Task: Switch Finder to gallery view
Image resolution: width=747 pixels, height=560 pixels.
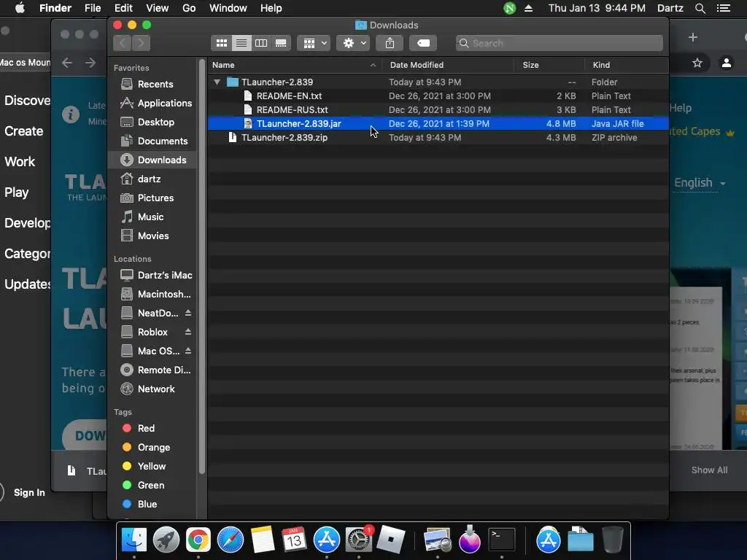Action: tap(281, 43)
